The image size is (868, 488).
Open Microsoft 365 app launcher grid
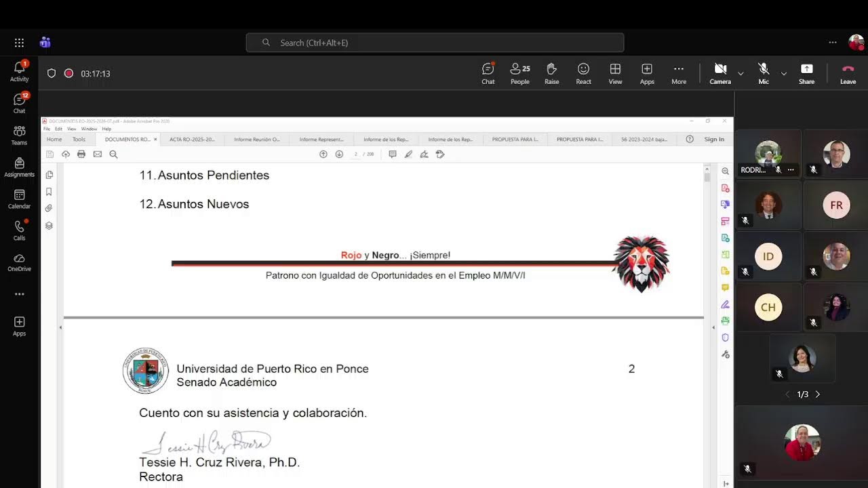(19, 43)
